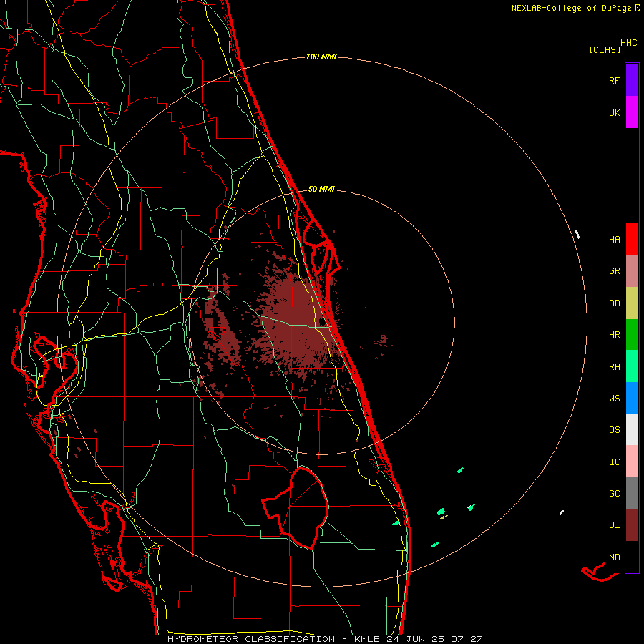Click the RA light green legend swatch
Image resolution: width=644 pixels, height=644 pixels.
632,366
